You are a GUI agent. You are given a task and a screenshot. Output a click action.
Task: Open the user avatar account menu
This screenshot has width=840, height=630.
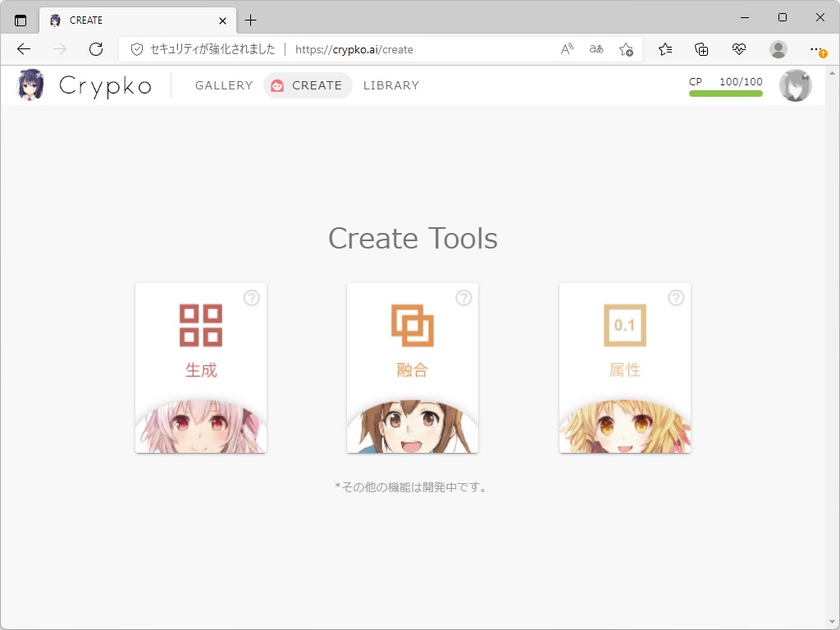tap(795, 84)
